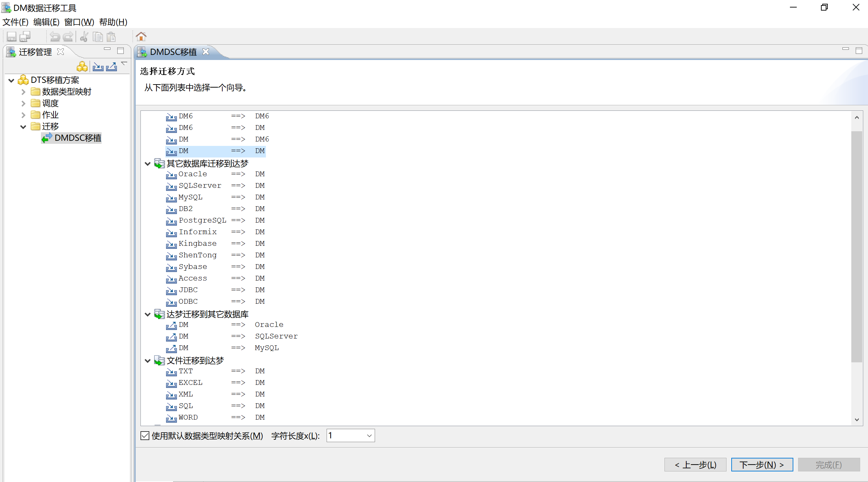Select Sybase ==> DM migration
The width and height of the screenshot is (868, 482).
215,267
